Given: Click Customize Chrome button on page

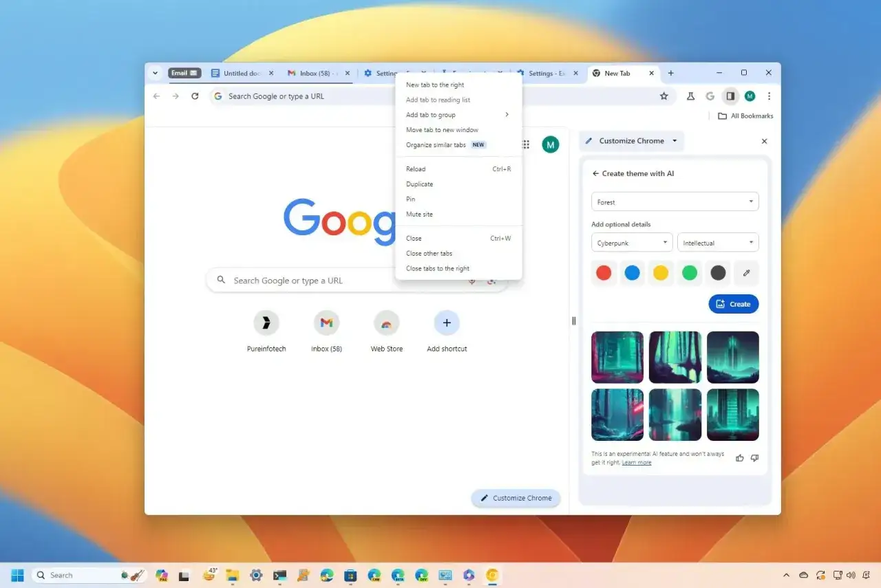Looking at the screenshot, I should coord(516,498).
